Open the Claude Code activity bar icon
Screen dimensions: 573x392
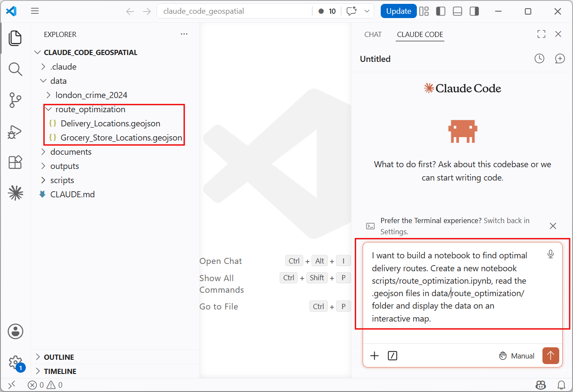15,193
